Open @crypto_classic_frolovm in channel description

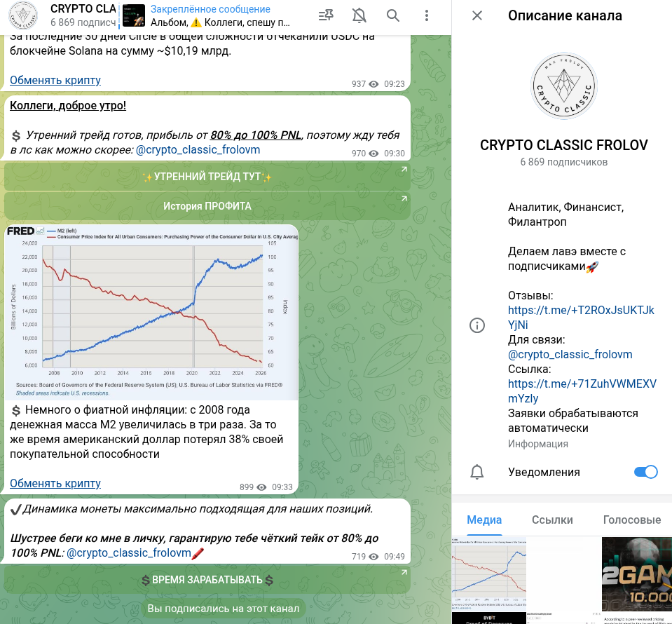[570, 354]
